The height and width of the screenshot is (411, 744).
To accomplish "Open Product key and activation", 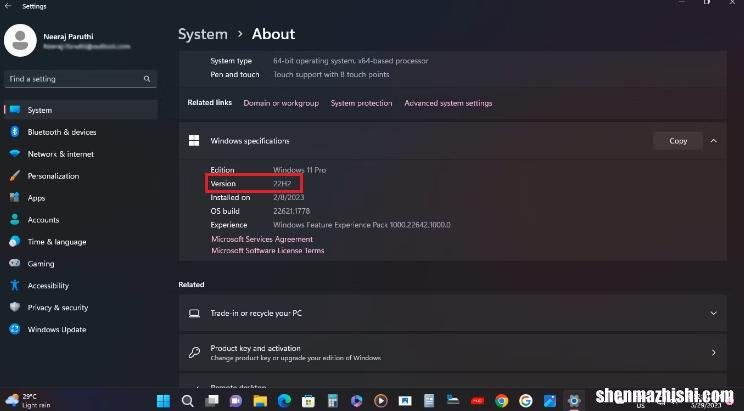I will [453, 353].
